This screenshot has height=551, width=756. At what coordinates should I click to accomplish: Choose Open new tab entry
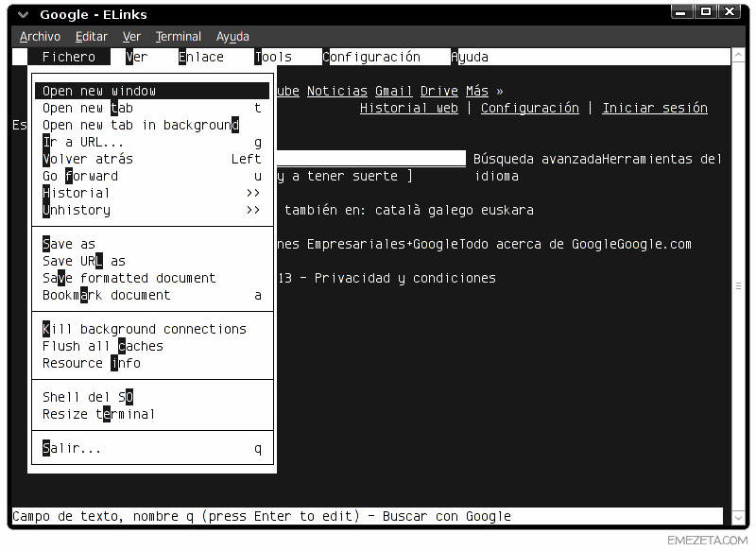(x=152, y=108)
